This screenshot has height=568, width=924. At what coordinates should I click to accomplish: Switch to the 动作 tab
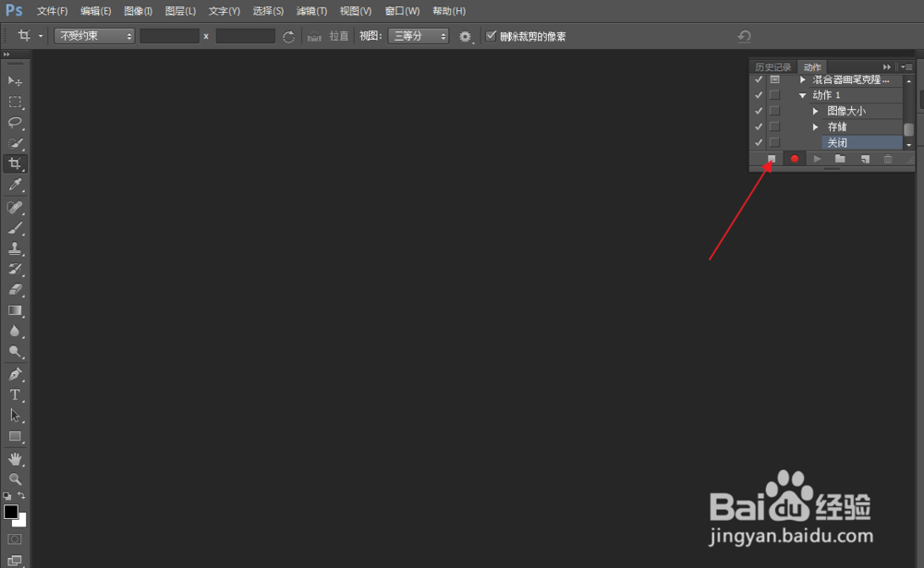(x=812, y=67)
